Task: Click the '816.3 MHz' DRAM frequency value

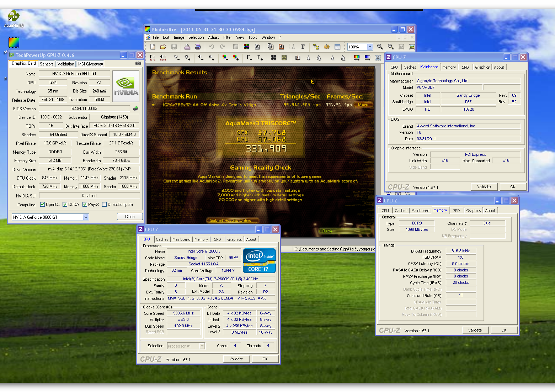Action: tap(461, 251)
